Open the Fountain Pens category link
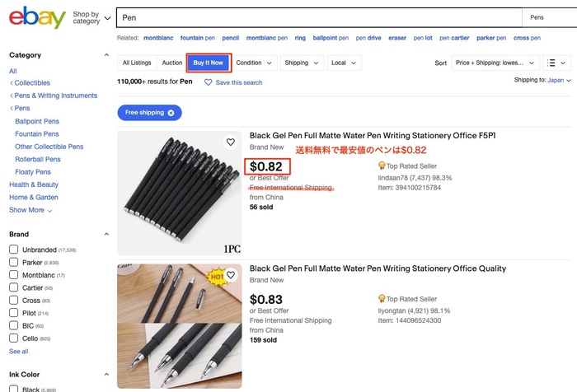577x392 pixels. click(37, 134)
